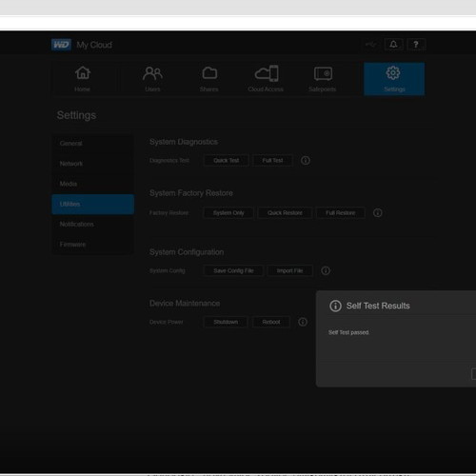The height and width of the screenshot is (476, 476).
Task: Open the Cloud Access section
Action: tap(266, 79)
